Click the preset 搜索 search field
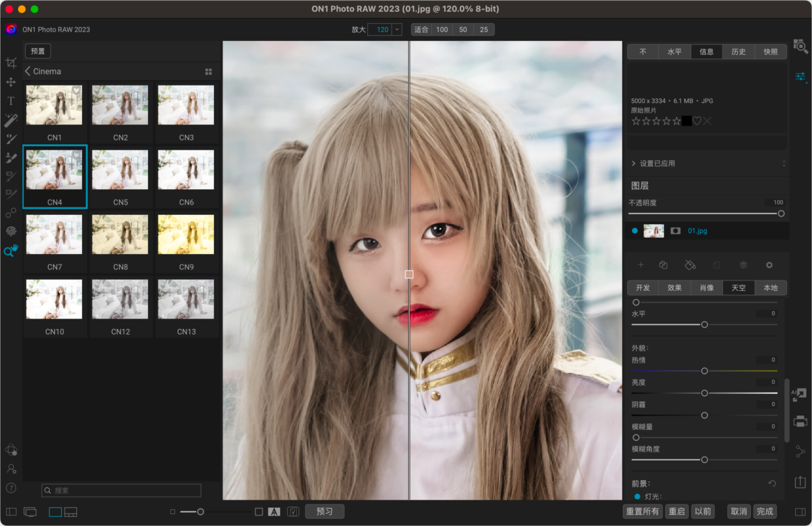The height and width of the screenshot is (526, 812). click(121, 491)
